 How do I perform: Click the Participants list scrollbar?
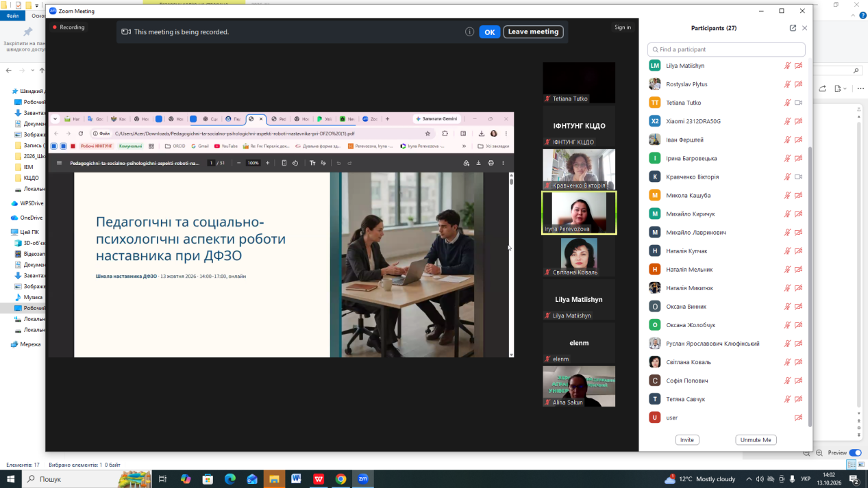click(x=810, y=287)
